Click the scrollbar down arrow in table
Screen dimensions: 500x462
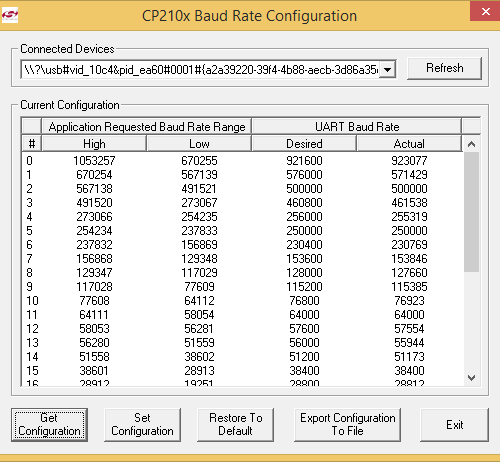point(471,378)
